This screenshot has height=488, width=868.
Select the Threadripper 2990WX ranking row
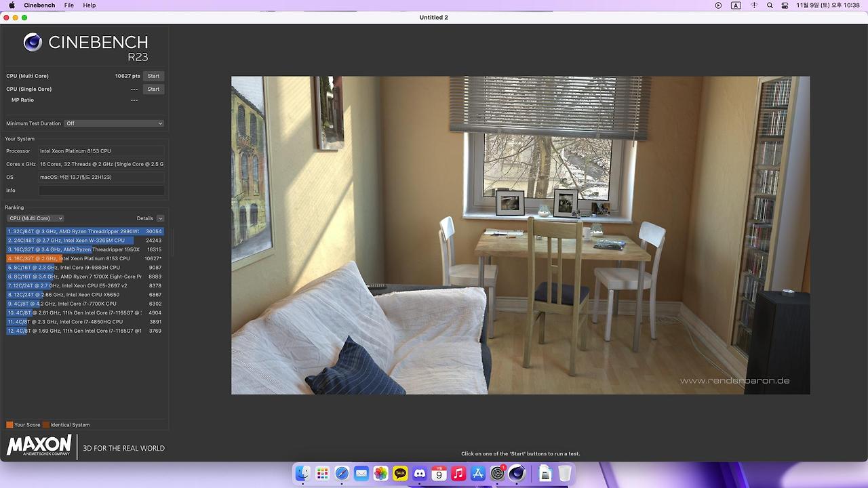(x=85, y=232)
